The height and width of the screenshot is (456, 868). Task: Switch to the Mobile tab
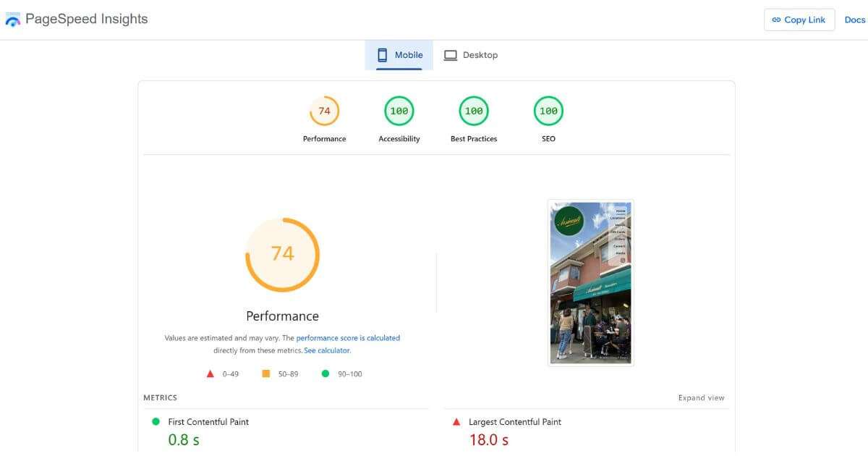(399, 54)
